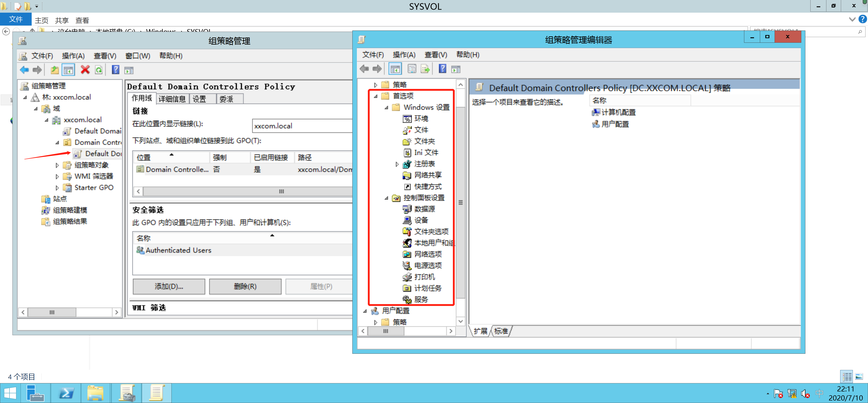Screen dimensions: 868x403
Task: Toggle console tree icon in 组策略管理编辑器 toolbar
Action: tap(395, 69)
